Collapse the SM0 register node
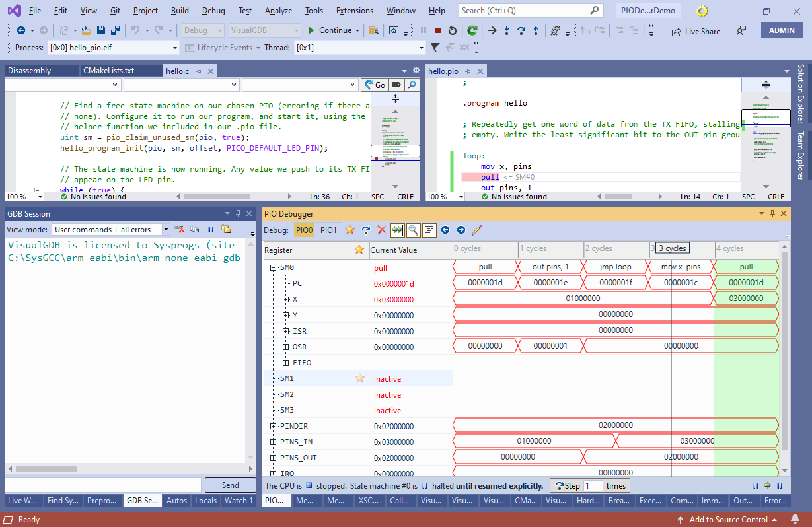 (x=273, y=268)
